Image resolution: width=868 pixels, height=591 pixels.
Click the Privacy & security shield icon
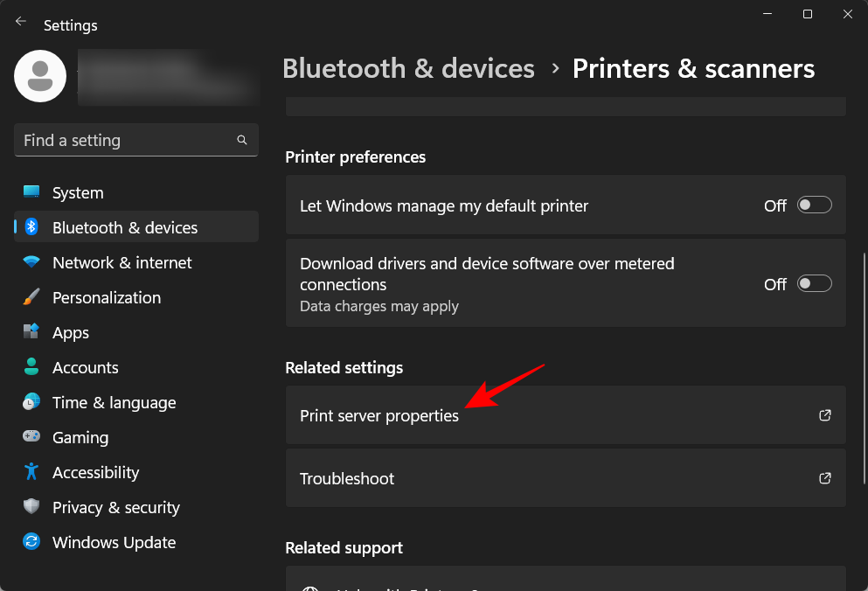coord(31,507)
